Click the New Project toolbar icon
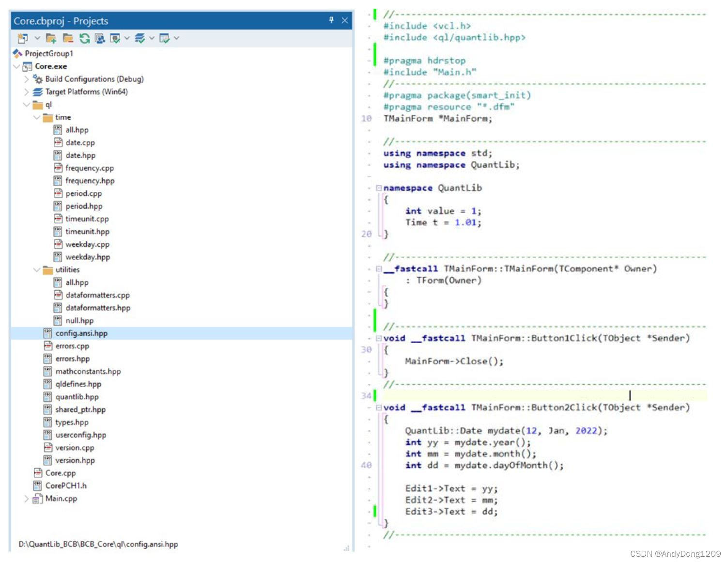Viewport: 728px width, 563px height. coord(23,38)
